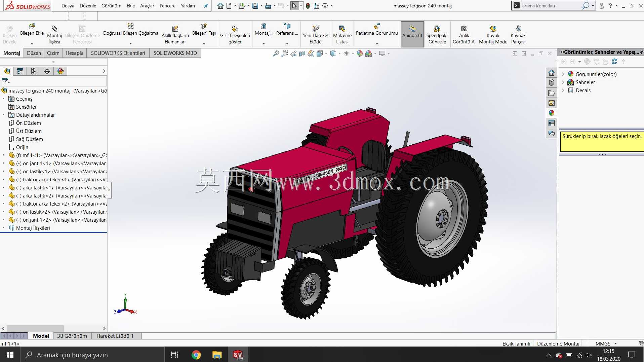Click Yeni Hareket Etüdü button
This screenshot has height=362, width=644.
click(x=316, y=34)
